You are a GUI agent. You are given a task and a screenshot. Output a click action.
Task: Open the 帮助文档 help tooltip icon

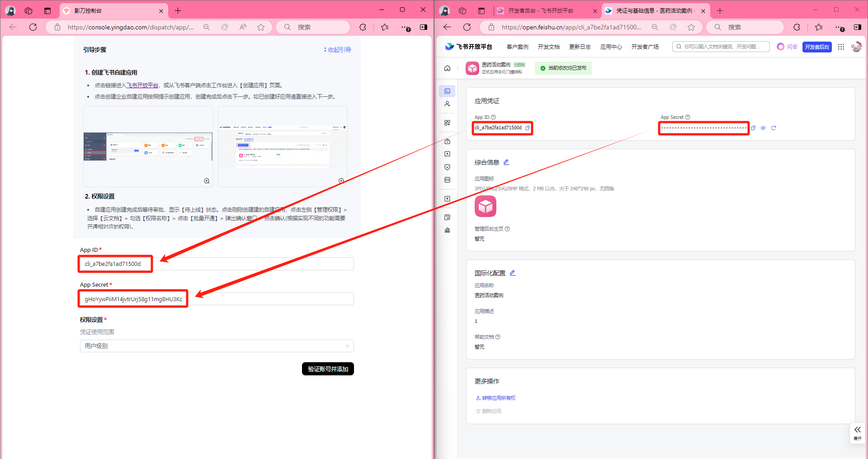498,337
